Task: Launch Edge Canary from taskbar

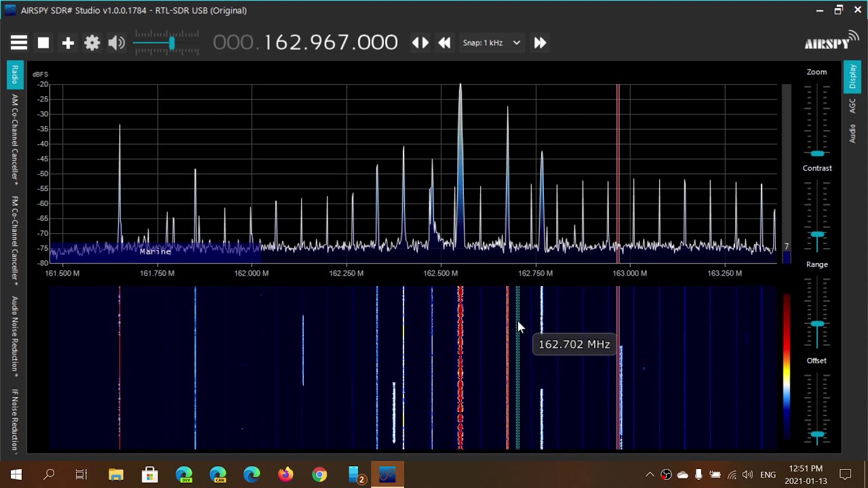Action: tap(218, 474)
